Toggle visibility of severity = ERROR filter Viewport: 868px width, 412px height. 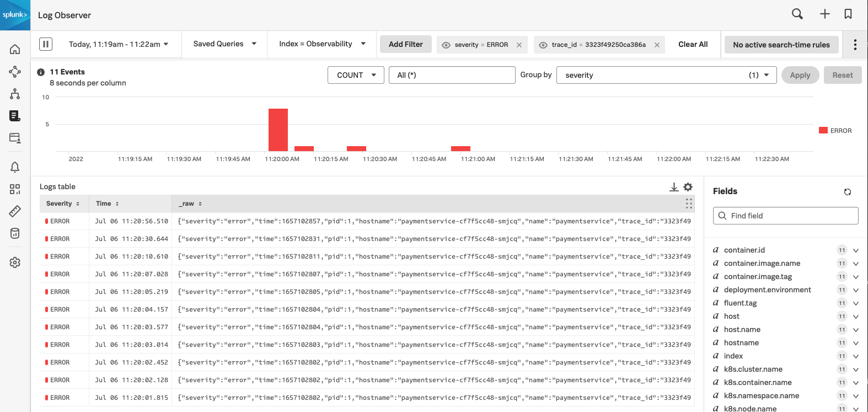point(446,45)
